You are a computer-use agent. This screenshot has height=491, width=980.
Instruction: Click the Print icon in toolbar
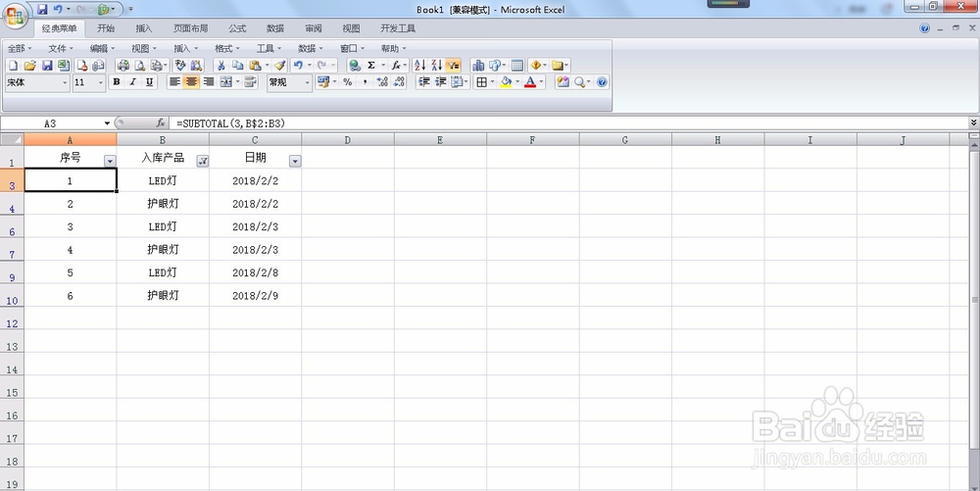tap(123, 65)
